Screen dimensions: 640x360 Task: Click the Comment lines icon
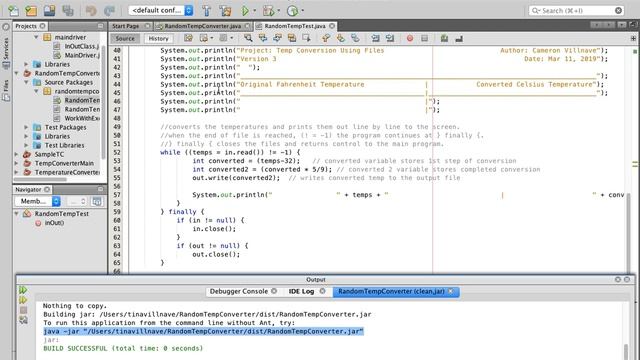coord(444,38)
